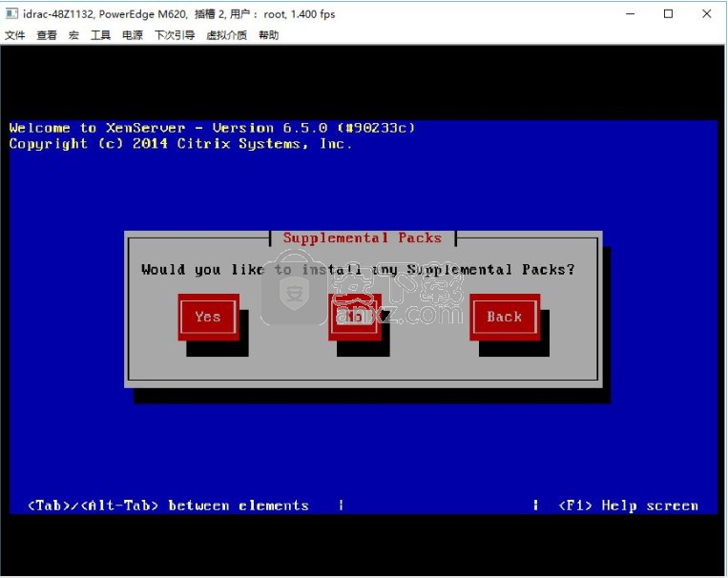Click the 'Supplemental Packs' dialog title

(x=363, y=237)
